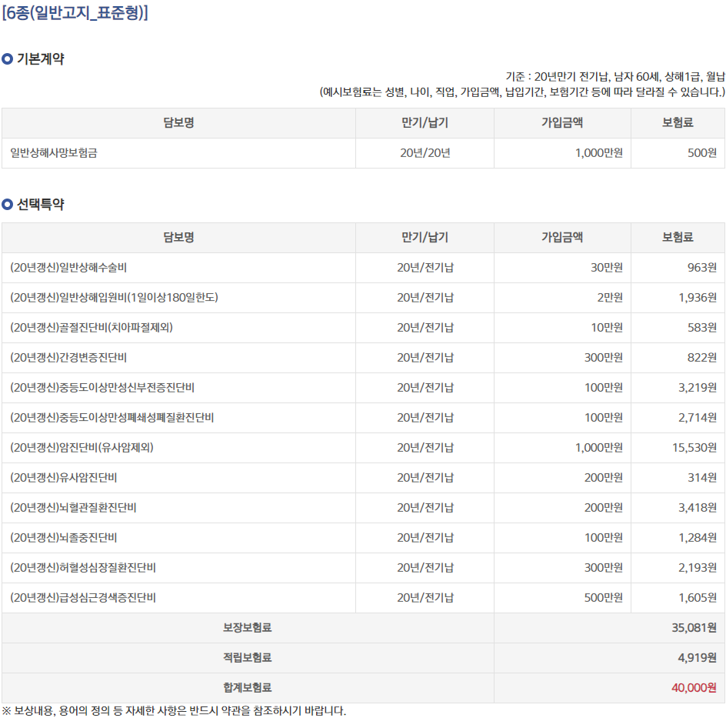Screen dimensions: 726x728
Task: Click the 2,714원 premium value
Action: [x=698, y=417]
